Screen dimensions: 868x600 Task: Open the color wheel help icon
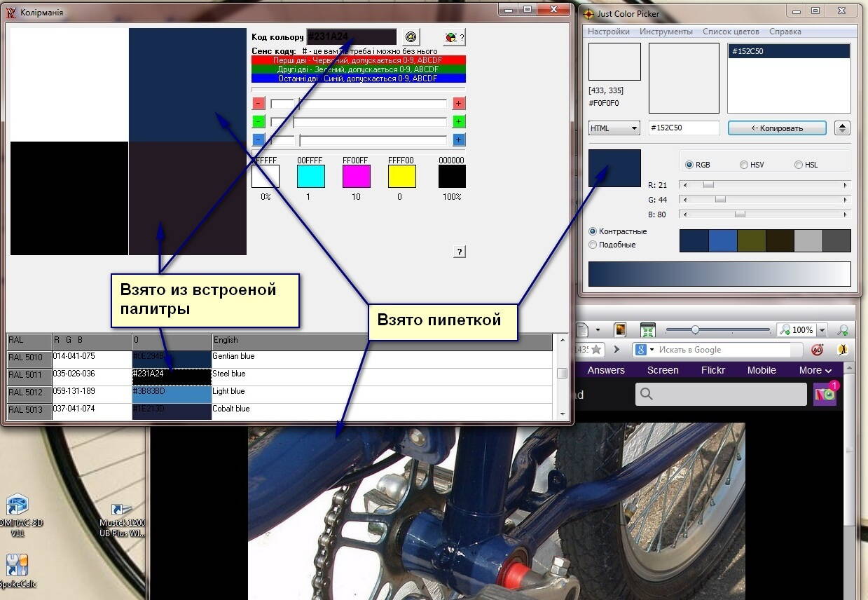pos(454,37)
